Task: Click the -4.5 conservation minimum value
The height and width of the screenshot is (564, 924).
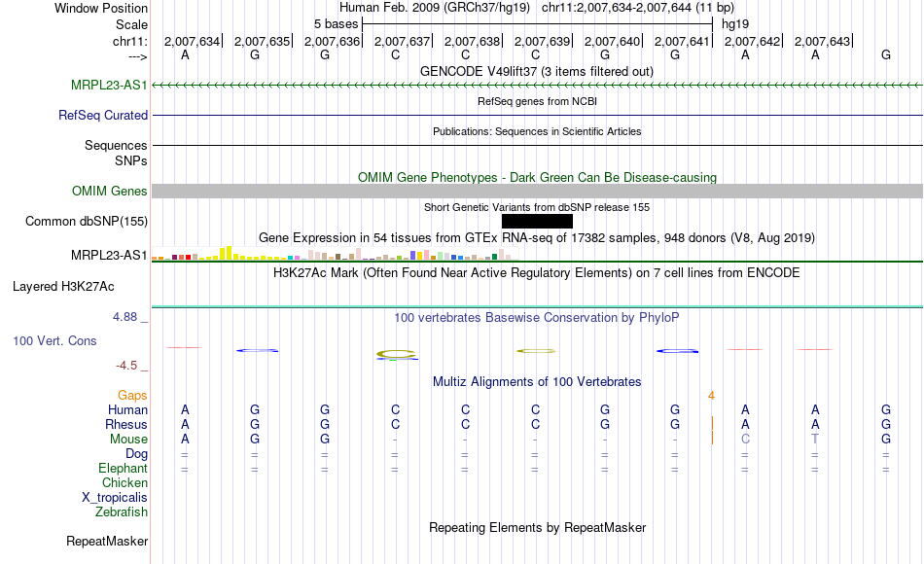Action: pyautogui.click(x=126, y=366)
